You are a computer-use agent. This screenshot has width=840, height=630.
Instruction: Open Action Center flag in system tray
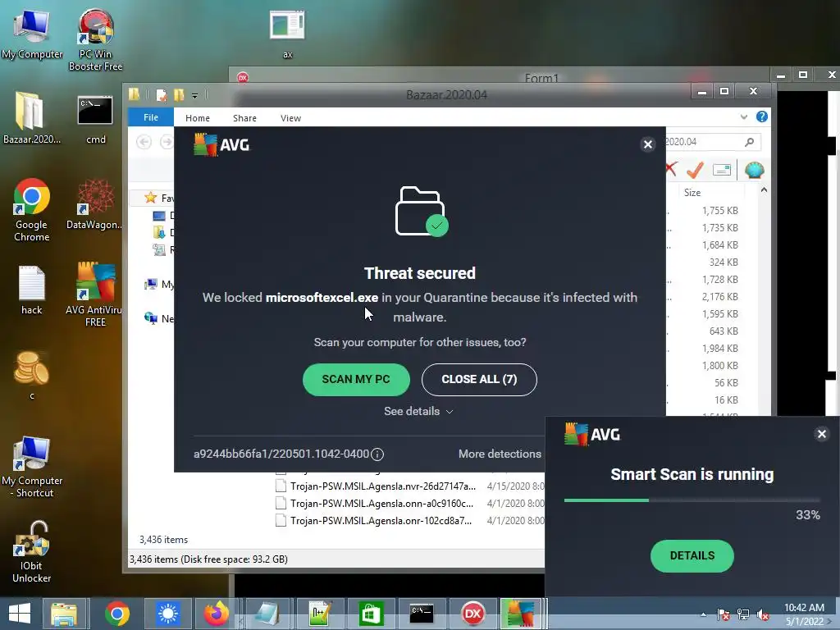[x=724, y=614]
